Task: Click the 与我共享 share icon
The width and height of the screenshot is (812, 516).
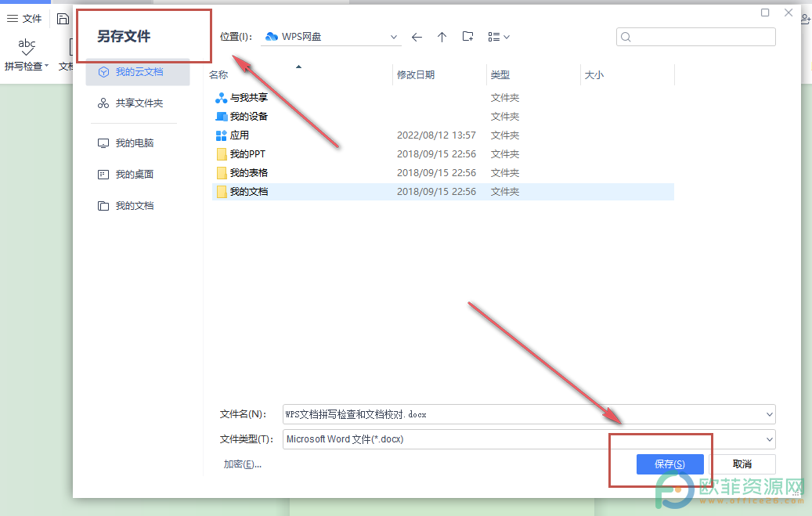Action: 221,97
